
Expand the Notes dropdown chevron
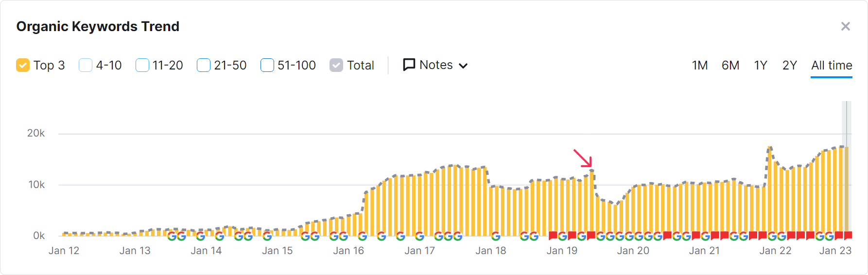point(463,66)
